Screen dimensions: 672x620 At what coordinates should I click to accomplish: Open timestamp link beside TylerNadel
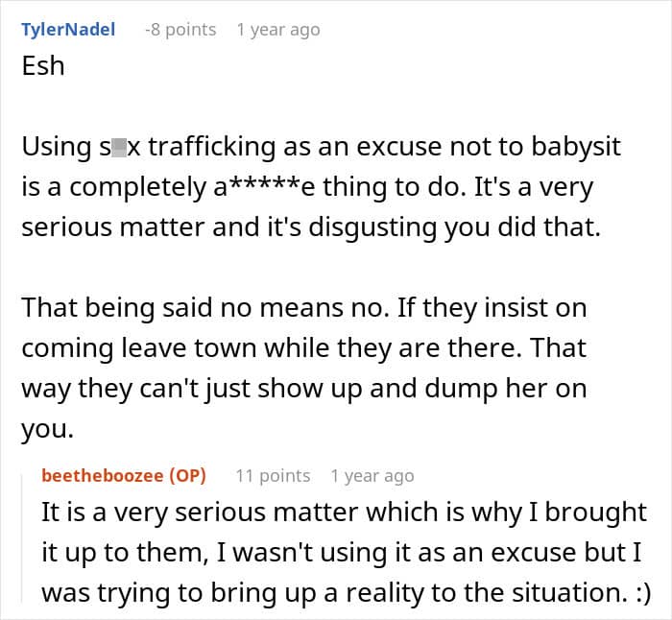click(x=277, y=30)
